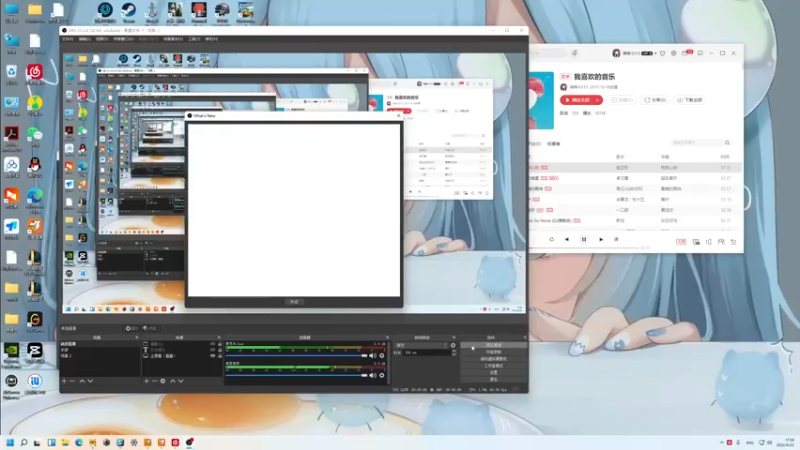Open 设置 from the OBS controls dock
The image size is (800, 450).
pyautogui.click(x=493, y=372)
